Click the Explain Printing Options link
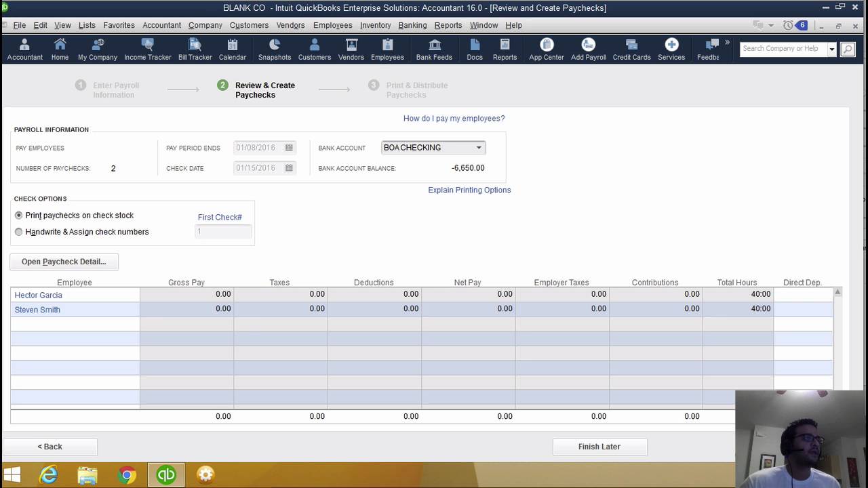 [469, 190]
